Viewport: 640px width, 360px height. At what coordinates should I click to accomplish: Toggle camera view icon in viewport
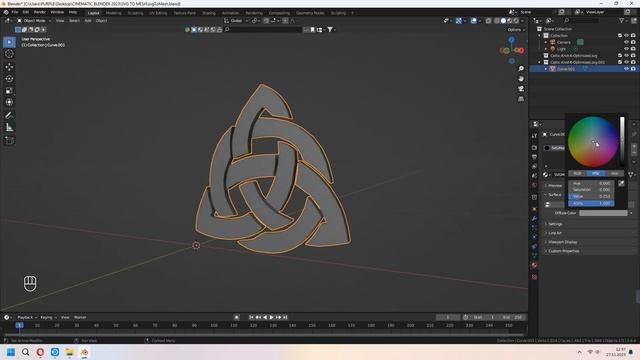click(521, 89)
